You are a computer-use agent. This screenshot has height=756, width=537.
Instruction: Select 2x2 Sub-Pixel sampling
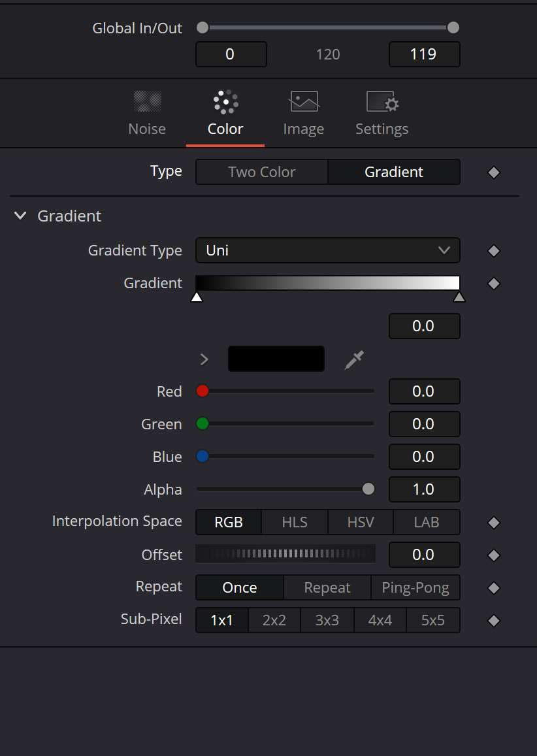click(x=274, y=620)
